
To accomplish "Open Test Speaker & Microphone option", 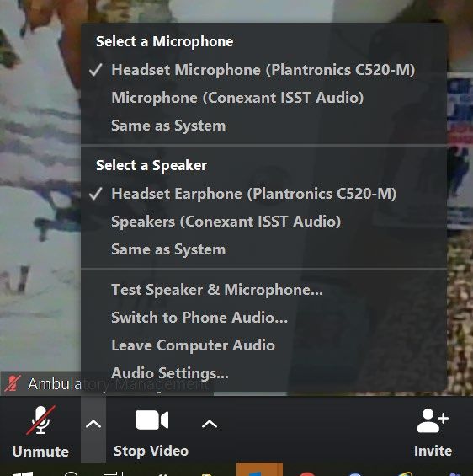I will pos(263,290).
